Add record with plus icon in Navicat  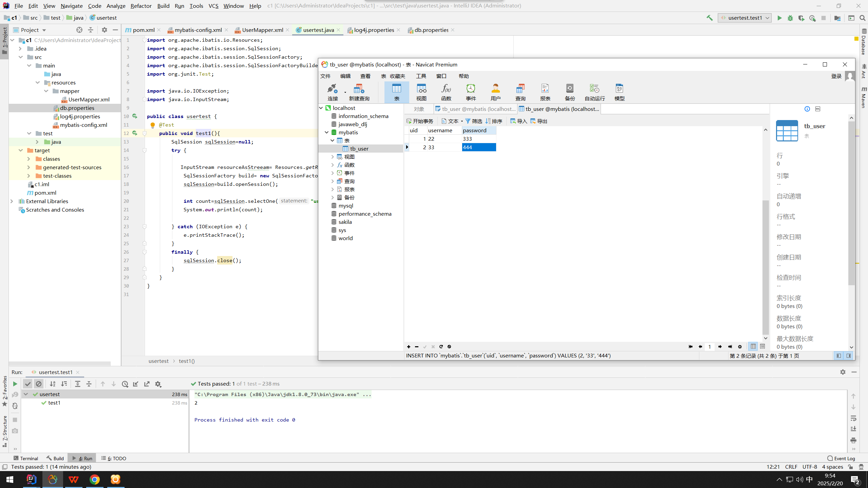pyautogui.click(x=409, y=347)
